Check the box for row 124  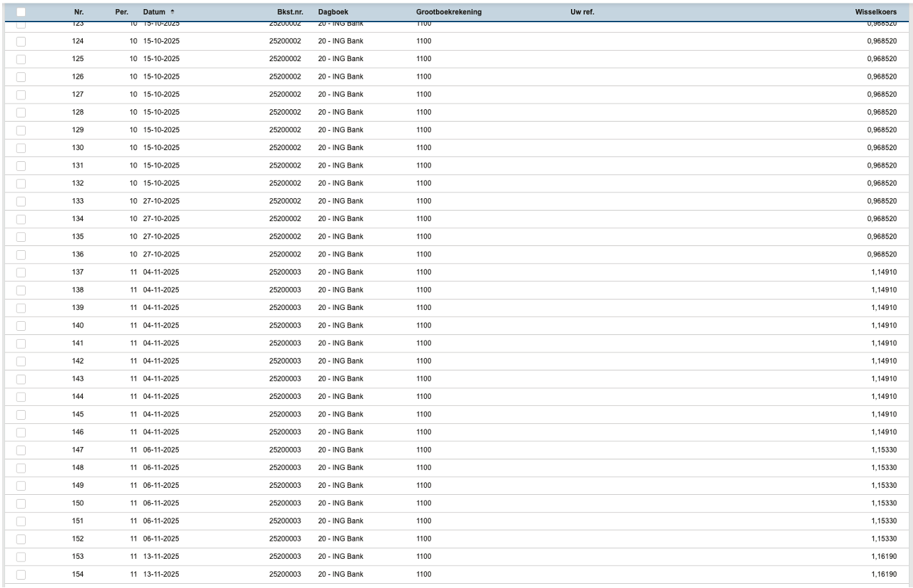click(21, 41)
